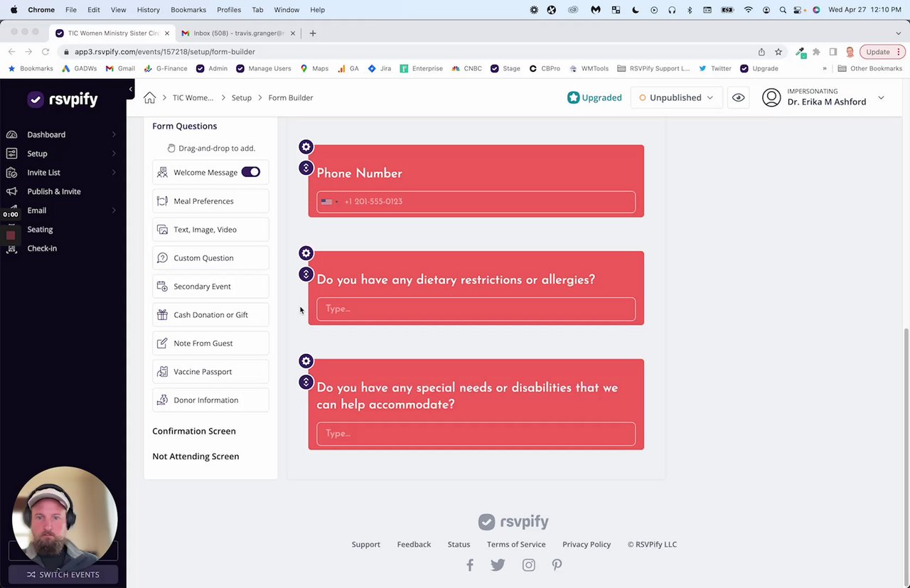Open settings gear on special needs question
Viewport: 910px width, 588px height.
click(306, 361)
